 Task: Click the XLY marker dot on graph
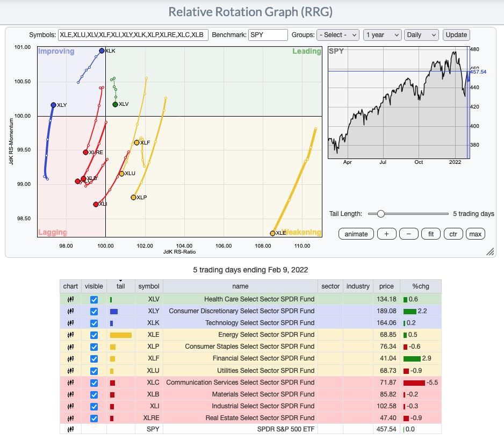pyautogui.click(x=54, y=105)
